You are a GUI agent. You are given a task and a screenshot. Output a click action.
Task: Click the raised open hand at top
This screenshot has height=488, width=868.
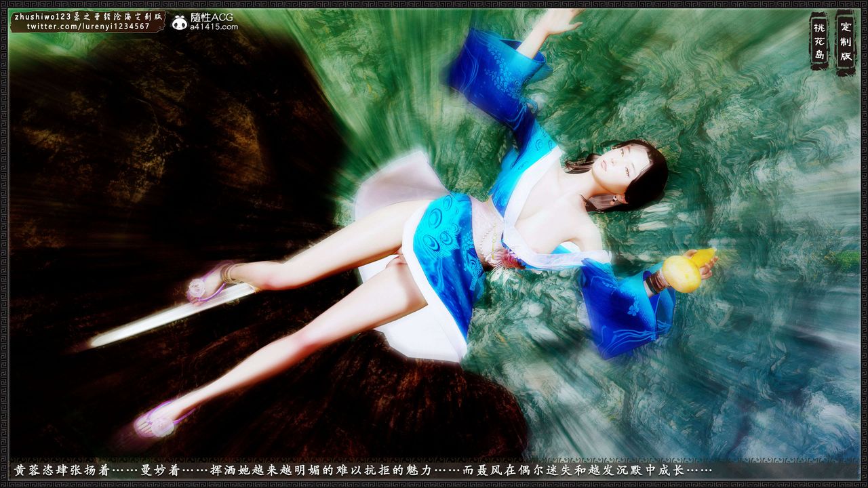click(563, 22)
